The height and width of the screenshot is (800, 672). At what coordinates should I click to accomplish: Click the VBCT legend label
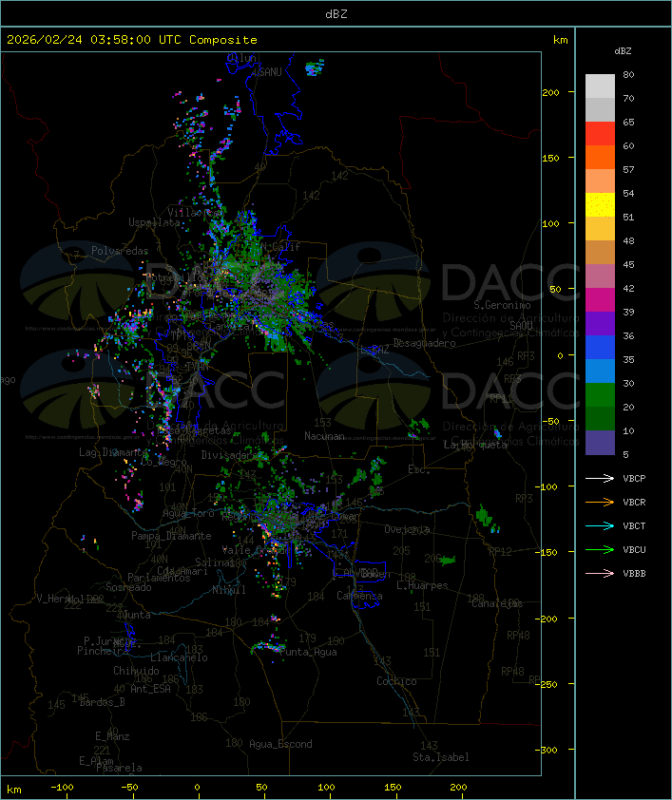click(x=634, y=525)
